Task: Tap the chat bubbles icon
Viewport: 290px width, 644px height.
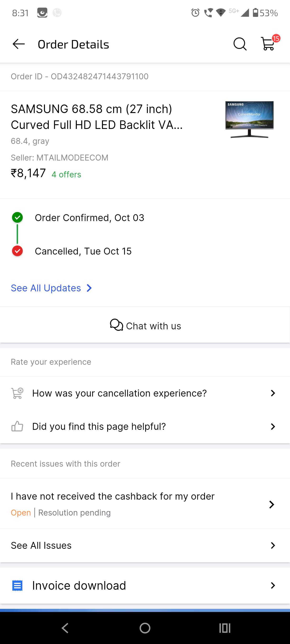Action: coord(116,325)
